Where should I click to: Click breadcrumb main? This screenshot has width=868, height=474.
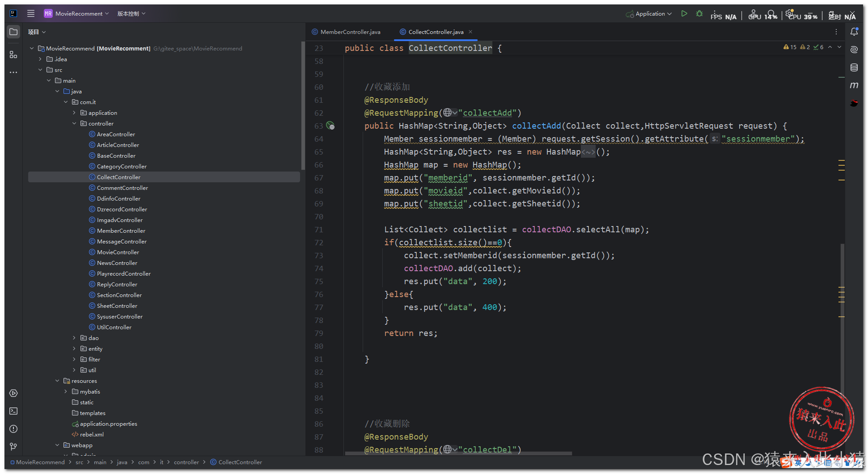click(100, 462)
